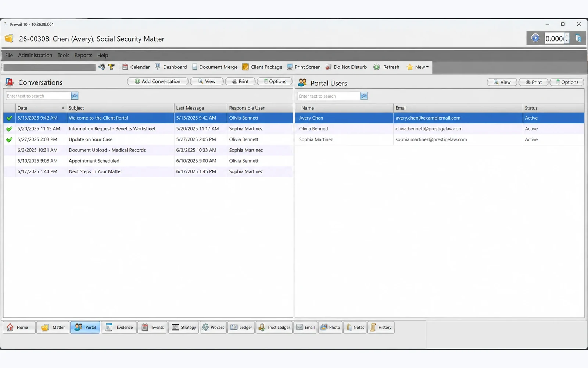Open the Process tab

[x=213, y=327]
